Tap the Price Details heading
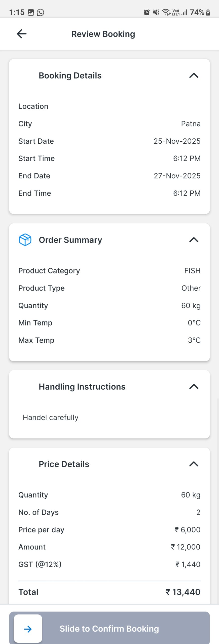The width and height of the screenshot is (219, 644). (x=64, y=464)
